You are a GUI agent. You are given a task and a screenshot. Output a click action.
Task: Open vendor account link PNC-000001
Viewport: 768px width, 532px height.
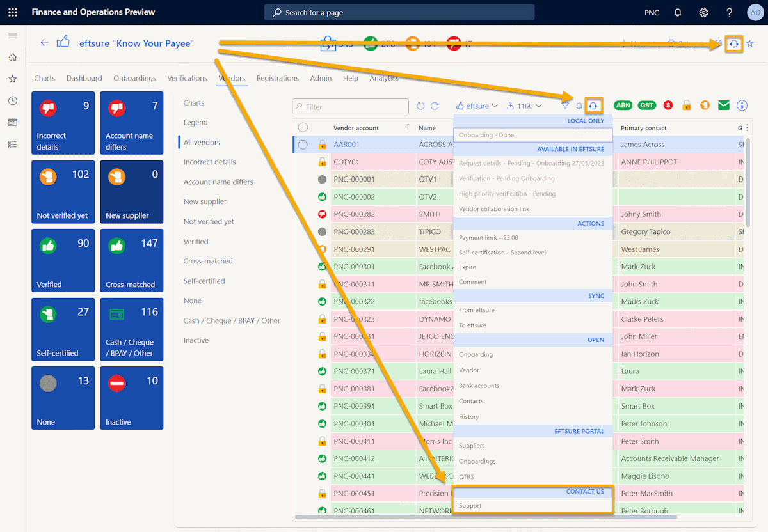click(x=354, y=180)
